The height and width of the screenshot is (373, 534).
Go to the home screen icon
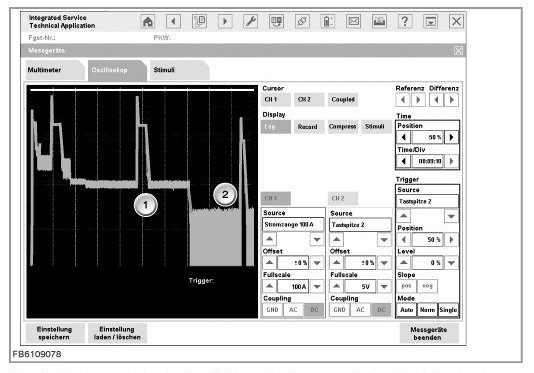pos(148,22)
